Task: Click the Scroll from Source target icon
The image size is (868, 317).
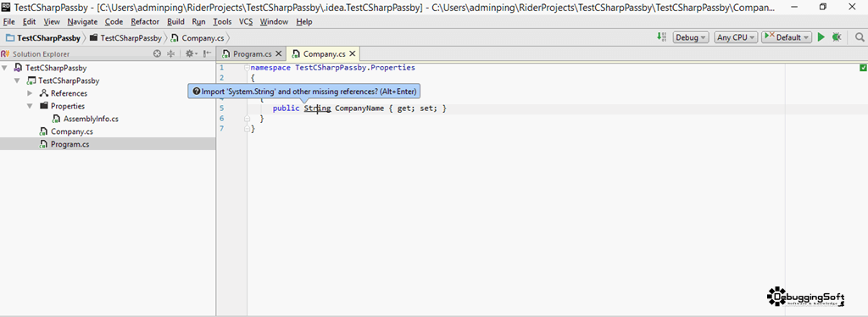Action: [x=157, y=53]
